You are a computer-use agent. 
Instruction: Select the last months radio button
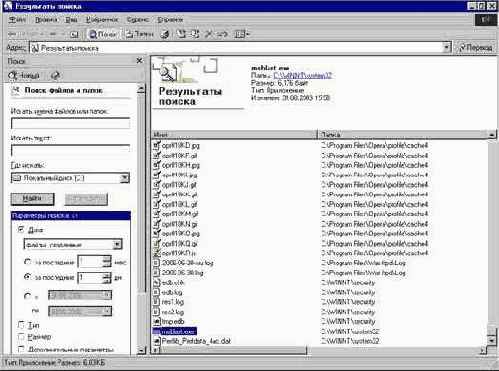click(x=28, y=262)
